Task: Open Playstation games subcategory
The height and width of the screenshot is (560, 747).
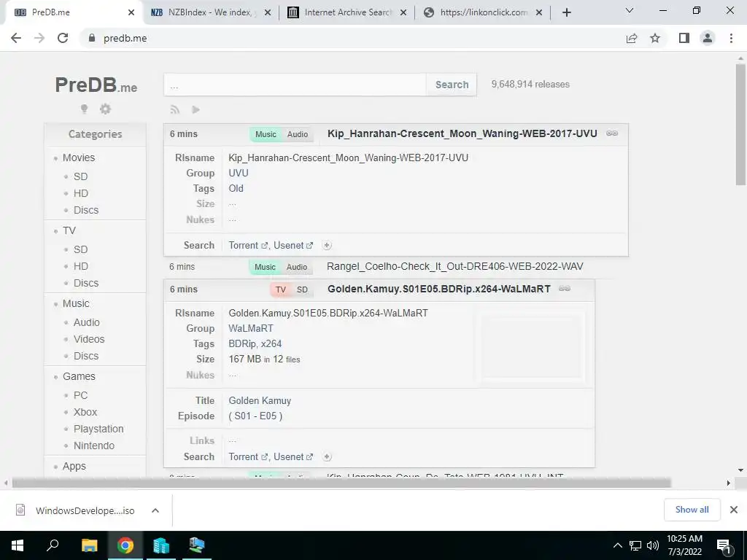Action: tap(98, 429)
